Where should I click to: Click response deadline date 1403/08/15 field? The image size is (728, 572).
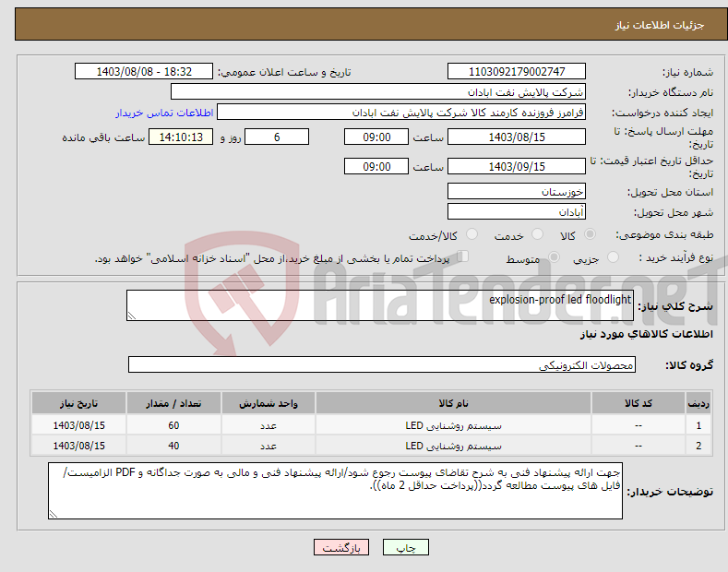[517, 137]
